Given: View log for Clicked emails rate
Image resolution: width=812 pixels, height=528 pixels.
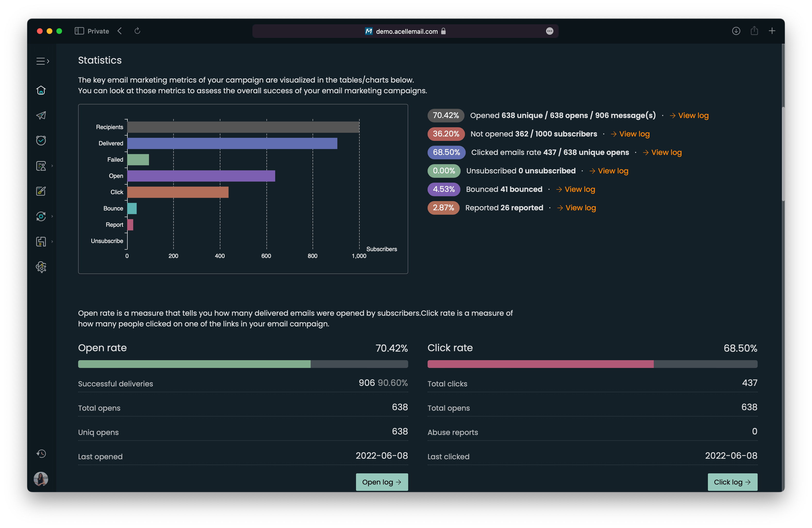Looking at the screenshot, I should 662,152.
